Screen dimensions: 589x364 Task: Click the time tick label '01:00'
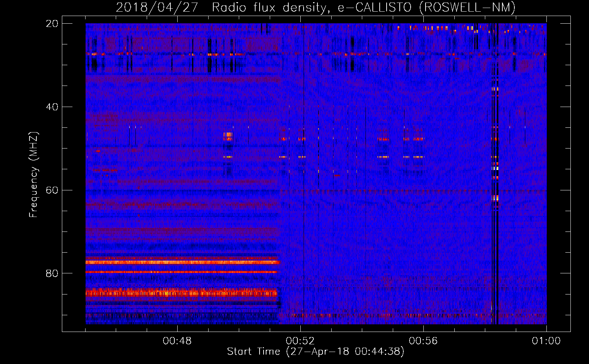click(x=546, y=341)
